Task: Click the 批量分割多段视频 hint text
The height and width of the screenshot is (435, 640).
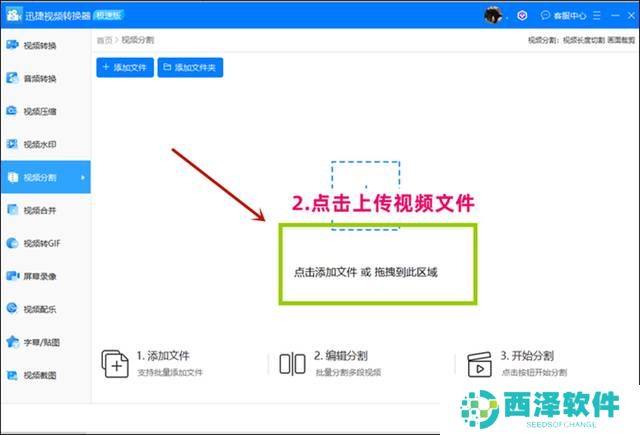Action: pos(348,372)
